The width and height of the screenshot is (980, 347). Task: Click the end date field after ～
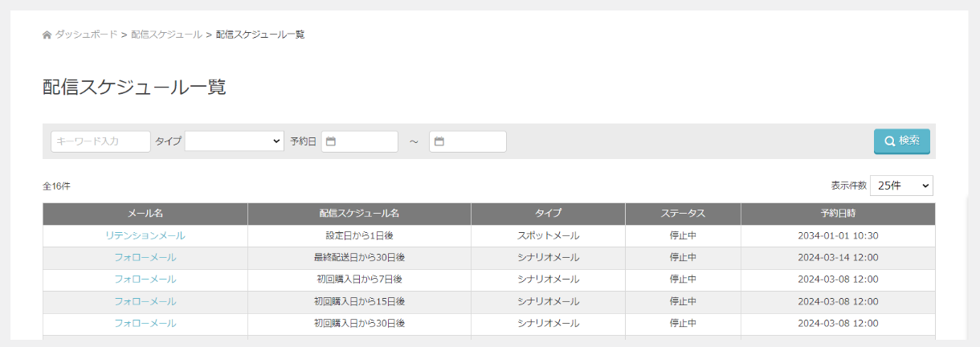(x=468, y=141)
